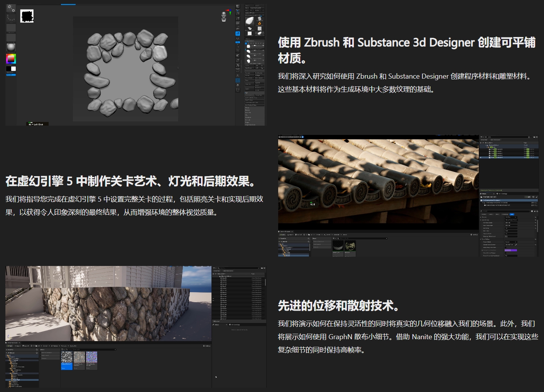Click the highlighted blue icon in ZBrush's right shelf
The height and width of the screenshot is (392, 544).
(238, 34)
